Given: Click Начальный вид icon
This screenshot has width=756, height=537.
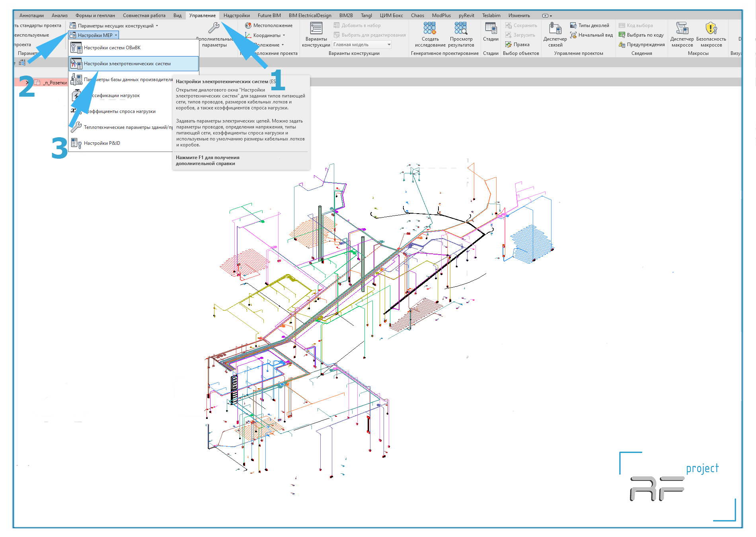Looking at the screenshot, I should (x=573, y=35).
